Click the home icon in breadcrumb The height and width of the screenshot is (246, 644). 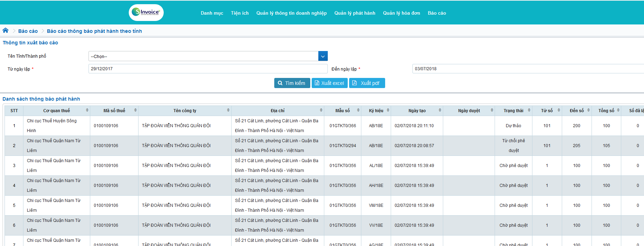point(6,30)
